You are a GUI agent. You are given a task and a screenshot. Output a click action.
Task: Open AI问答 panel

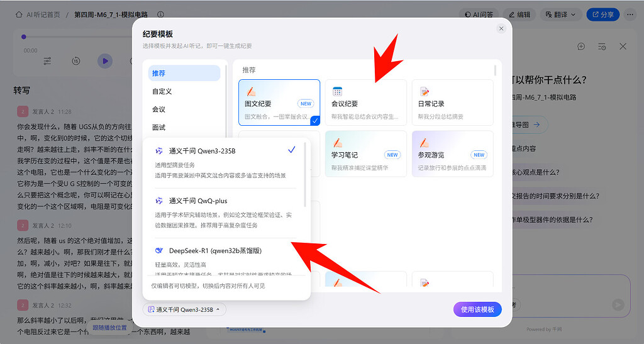click(479, 14)
